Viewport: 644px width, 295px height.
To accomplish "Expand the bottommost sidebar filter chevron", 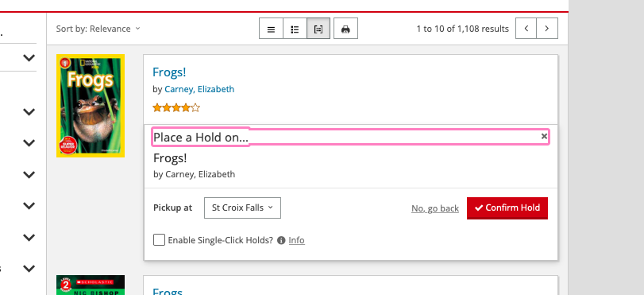I will 29,269.
